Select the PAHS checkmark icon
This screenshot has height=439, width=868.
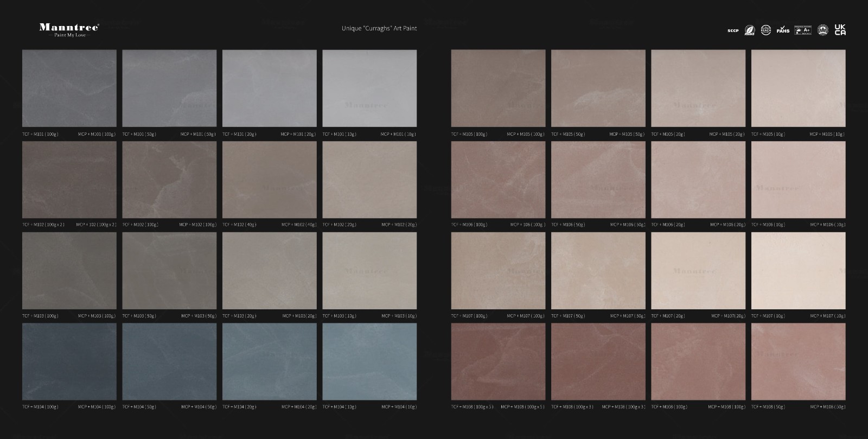(783, 30)
